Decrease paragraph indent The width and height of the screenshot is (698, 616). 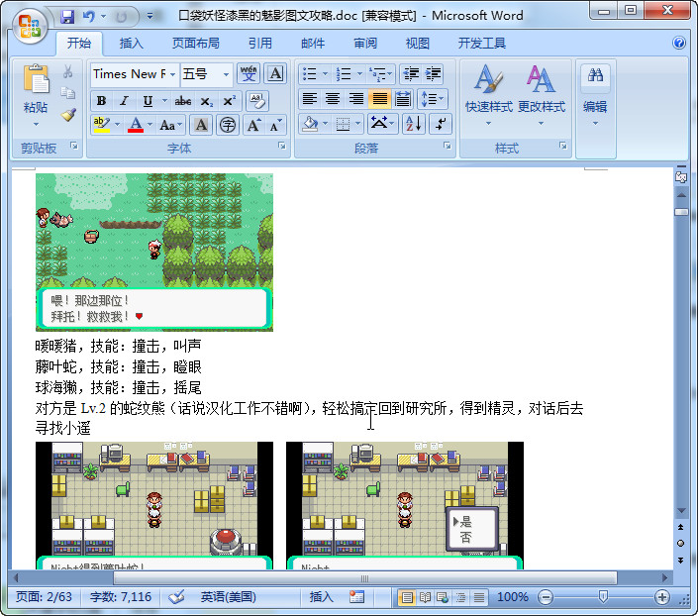[411, 73]
